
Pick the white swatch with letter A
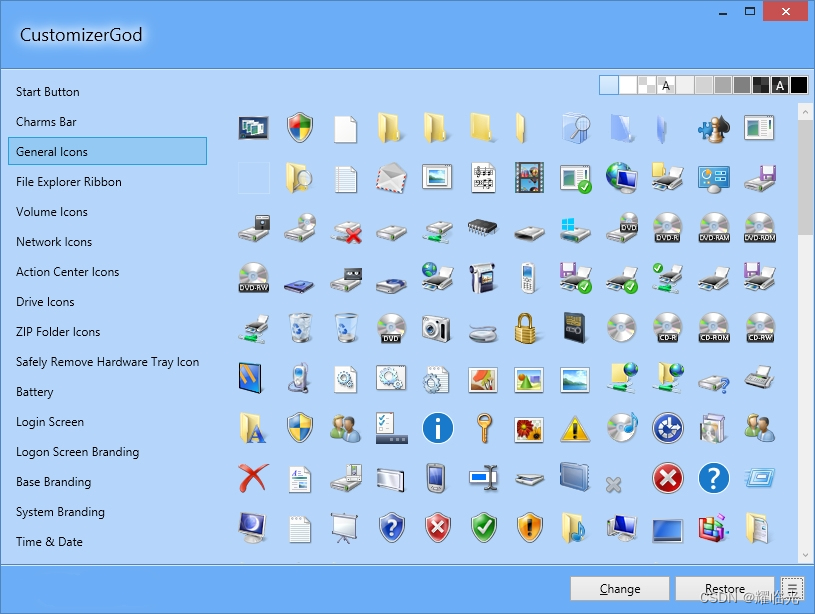tap(666, 85)
